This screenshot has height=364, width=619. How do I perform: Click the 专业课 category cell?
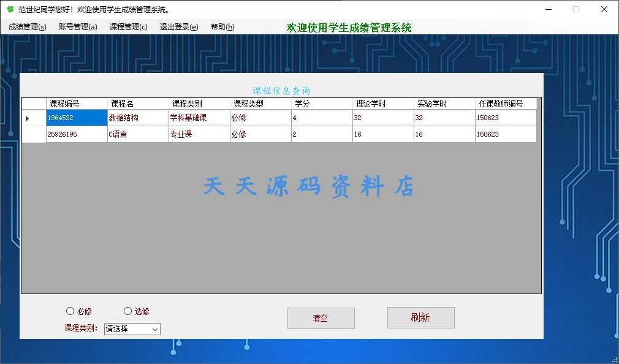(199, 134)
